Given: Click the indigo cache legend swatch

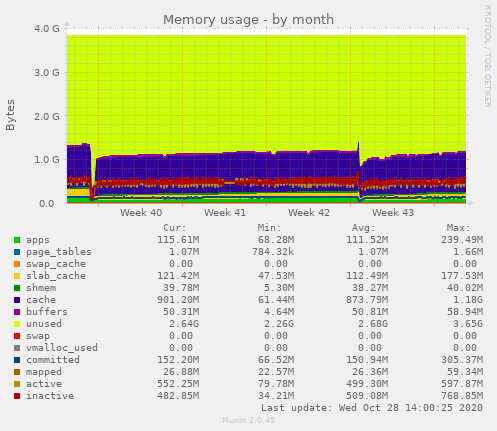Looking at the screenshot, I should [17, 300].
